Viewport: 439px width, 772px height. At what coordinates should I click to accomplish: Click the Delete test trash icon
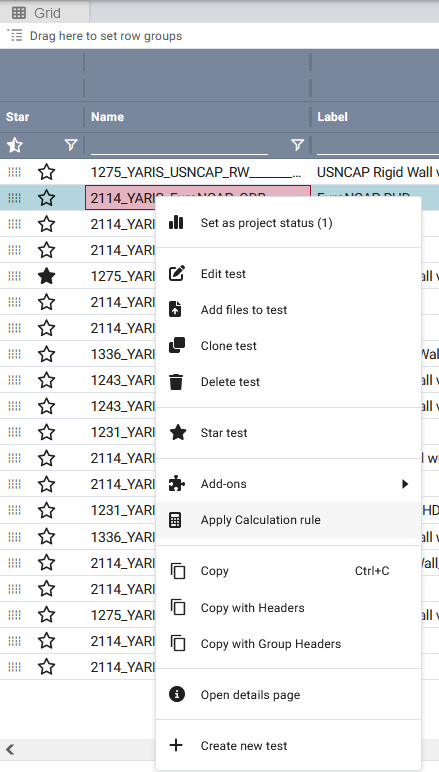[176, 381]
